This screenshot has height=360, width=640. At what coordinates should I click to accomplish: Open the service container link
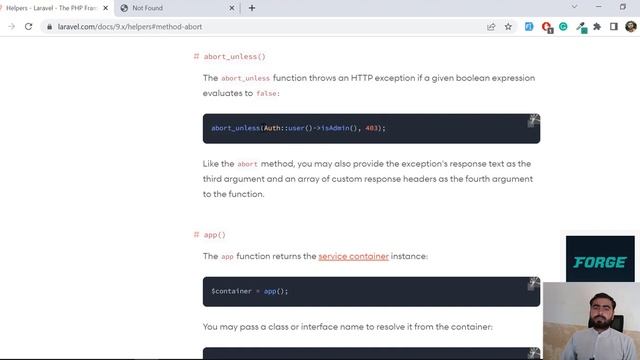click(x=353, y=256)
